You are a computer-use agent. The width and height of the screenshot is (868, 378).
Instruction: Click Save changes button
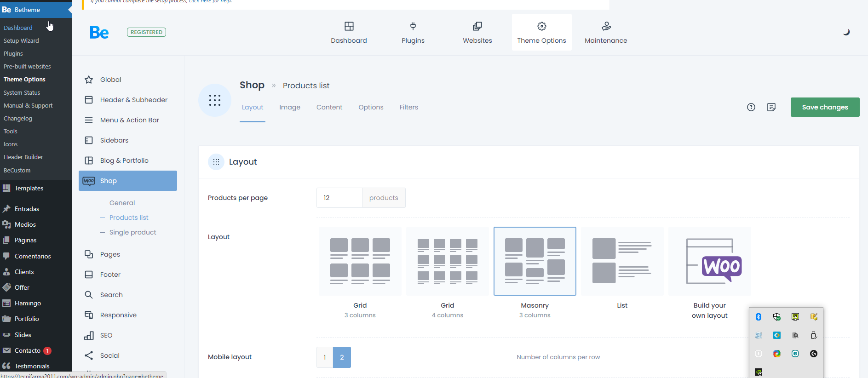pyautogui.click(x=825, y=107)
